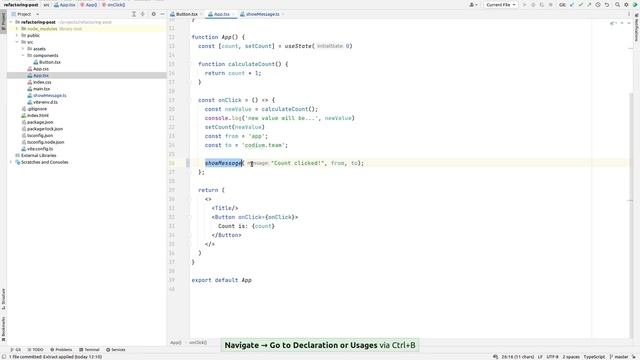
Task: Expand the node_modules folder
Action: [17, 29]
